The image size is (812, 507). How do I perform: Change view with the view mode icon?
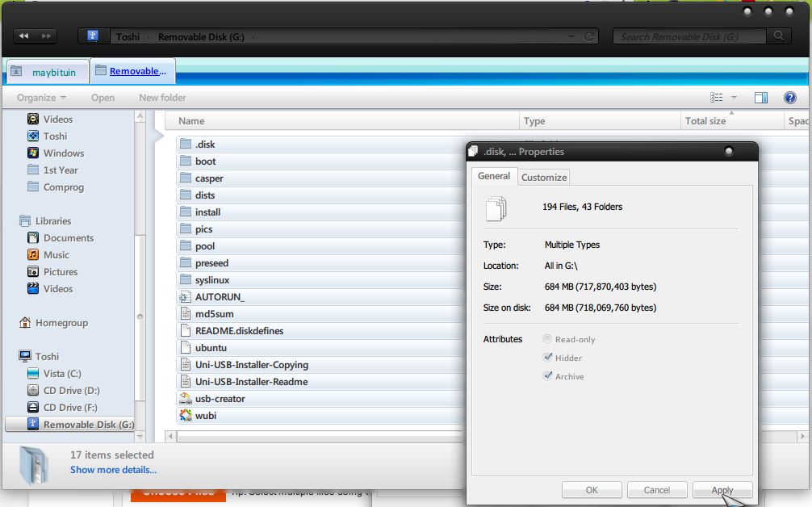[x=716, y=98]
